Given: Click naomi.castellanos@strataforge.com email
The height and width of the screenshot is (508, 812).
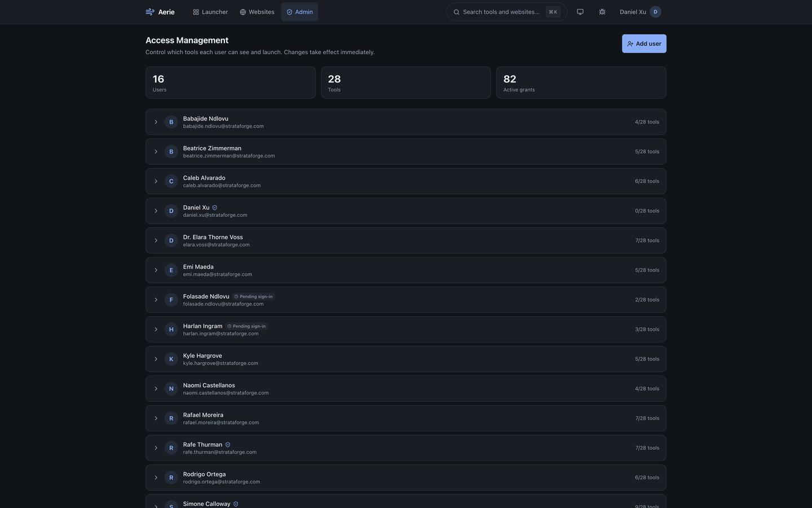Looking at the screenshot, I should click(x=226, y=393).
